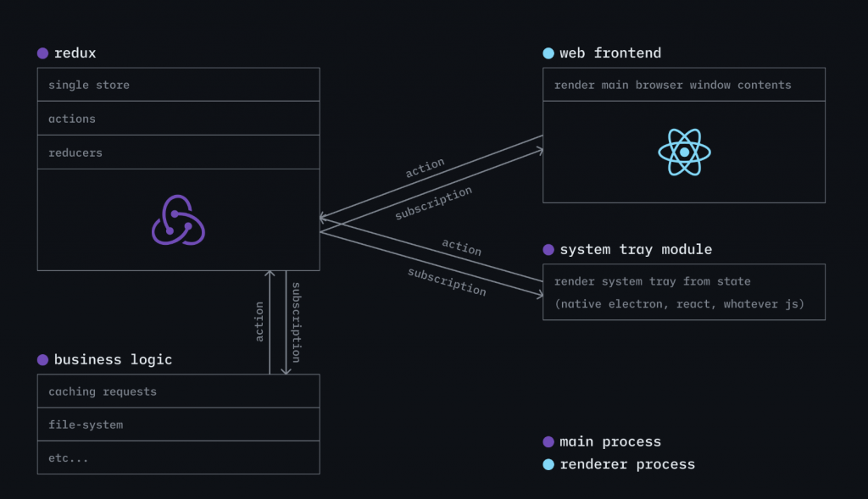Click the vertical subscription label near business logic
This screenshot has height=499, width=868.
click(296, 323)
